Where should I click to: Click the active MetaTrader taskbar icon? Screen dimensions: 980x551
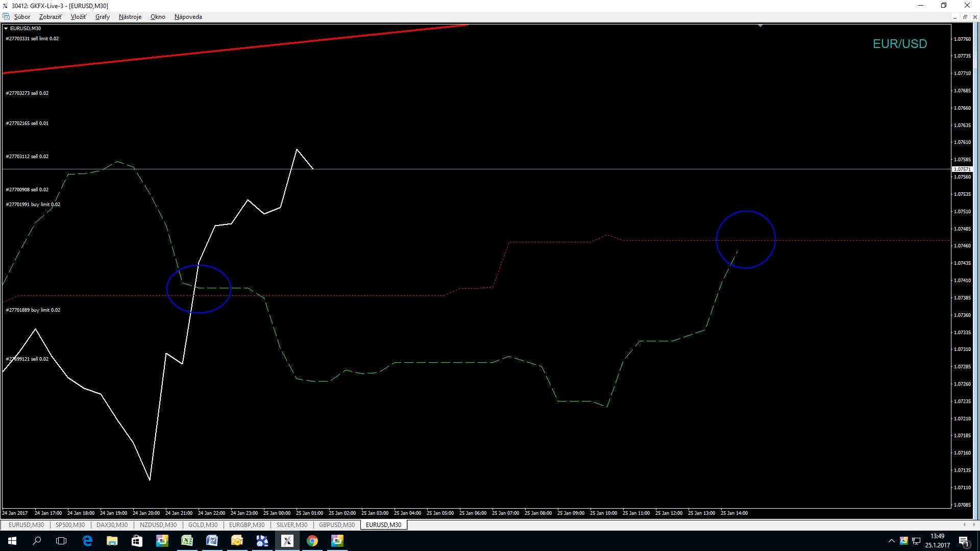click(x=287, y=541)
